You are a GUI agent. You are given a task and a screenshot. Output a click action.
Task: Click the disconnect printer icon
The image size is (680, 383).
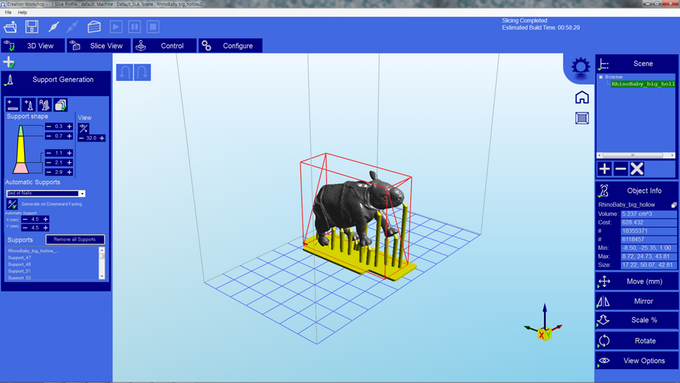[72, 27]
